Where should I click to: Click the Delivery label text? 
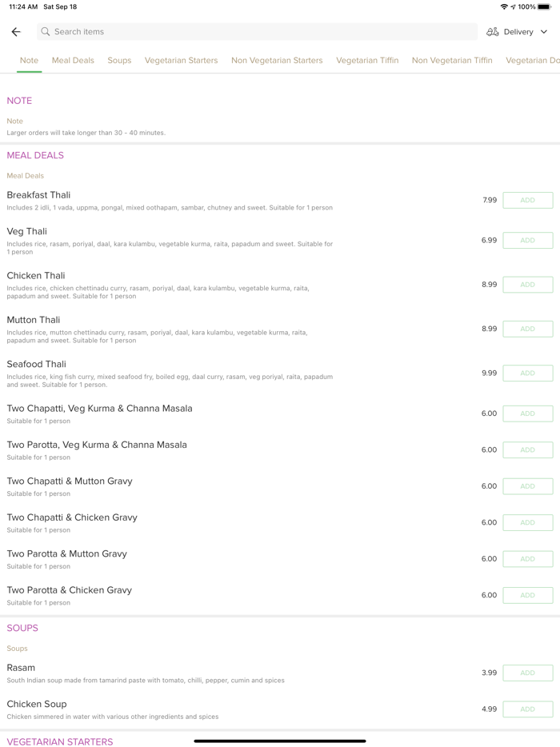pos(518,32)
